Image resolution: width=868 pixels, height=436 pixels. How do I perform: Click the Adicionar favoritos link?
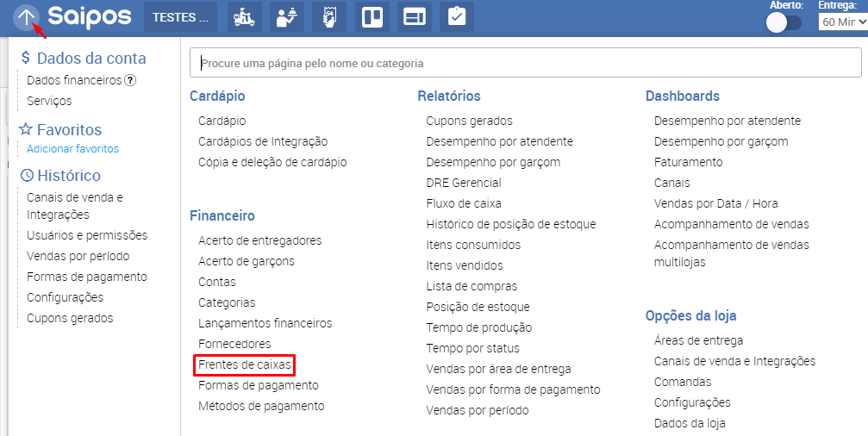72,148
